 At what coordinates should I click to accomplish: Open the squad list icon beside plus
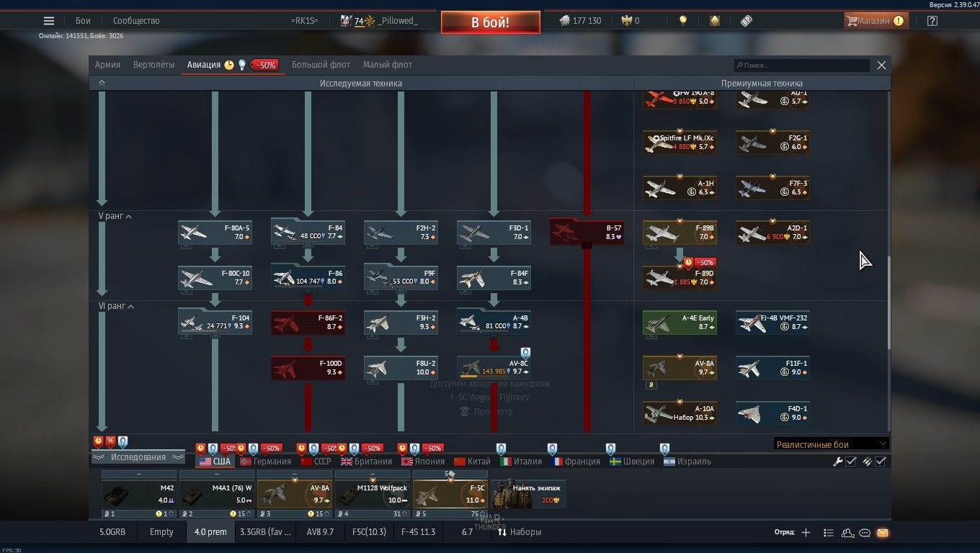[x=828, y=533]
